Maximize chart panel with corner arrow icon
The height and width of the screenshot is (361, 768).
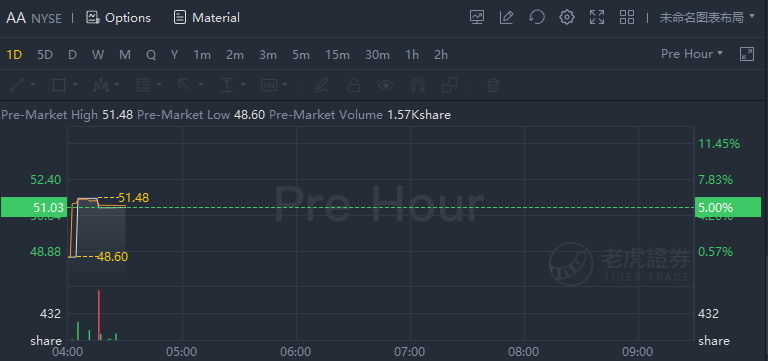(747, 54)
